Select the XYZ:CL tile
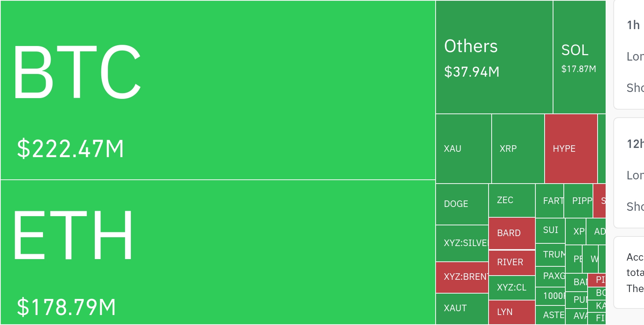The width and height of the screenshot is (644, 325). click(512, 287)
